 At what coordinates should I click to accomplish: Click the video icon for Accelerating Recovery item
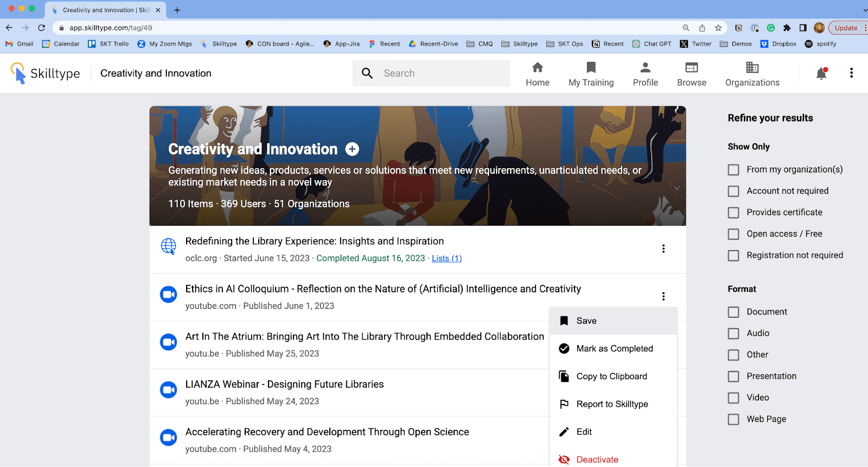(169, 438)
